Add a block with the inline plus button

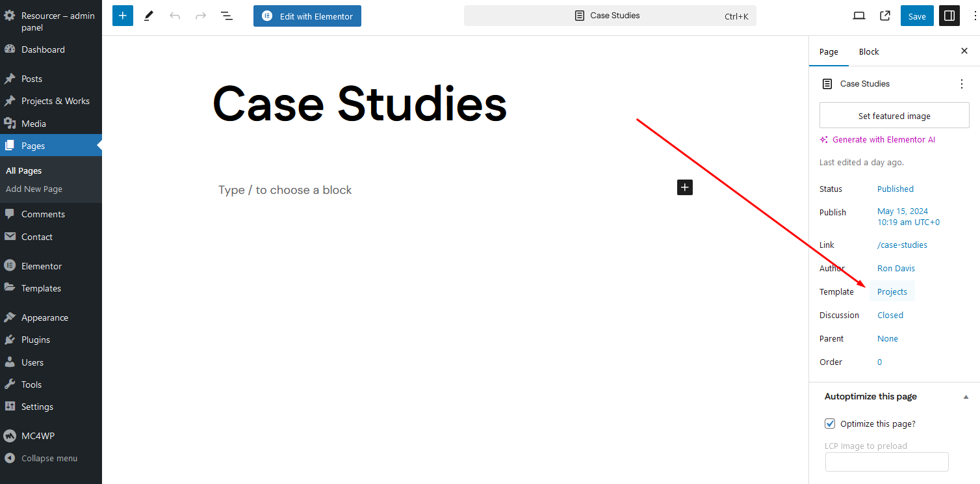[x=685, y=187]
